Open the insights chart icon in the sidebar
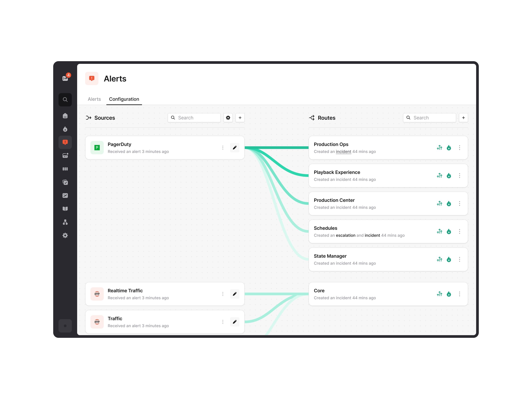Image resolution: width=532 pixels, height=399 pixels. pyautogui.click(x=65, y=195)
